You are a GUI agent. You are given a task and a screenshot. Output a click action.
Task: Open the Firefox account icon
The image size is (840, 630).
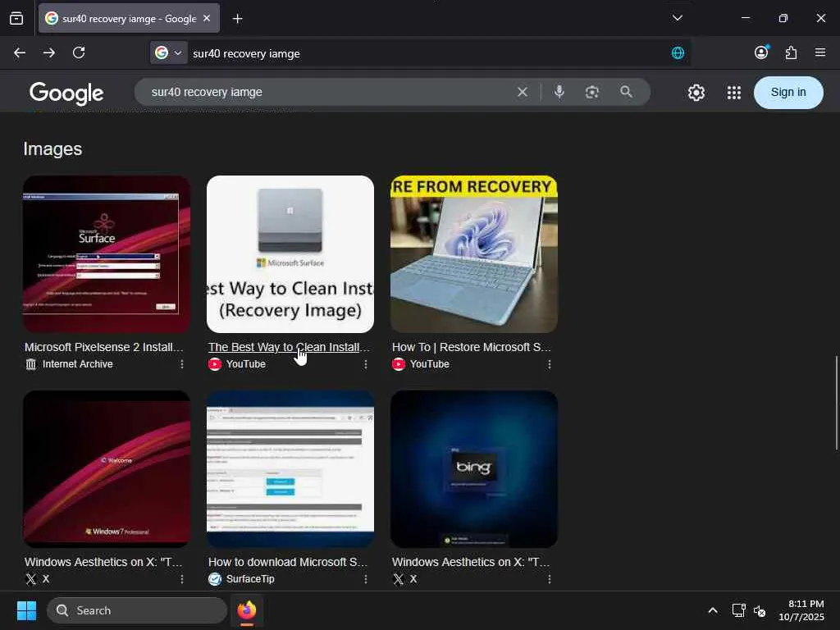click(761, 52)
